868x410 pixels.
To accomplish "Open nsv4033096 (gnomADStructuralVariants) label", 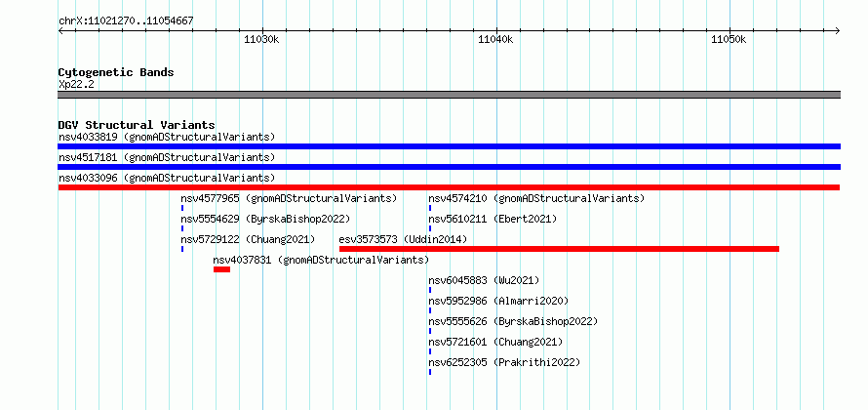I will [167, 178].
